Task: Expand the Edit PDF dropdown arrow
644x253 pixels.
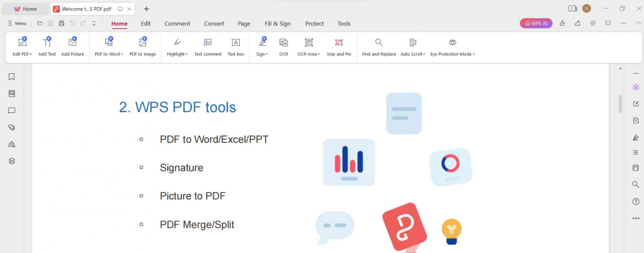Action: (31, 54)
